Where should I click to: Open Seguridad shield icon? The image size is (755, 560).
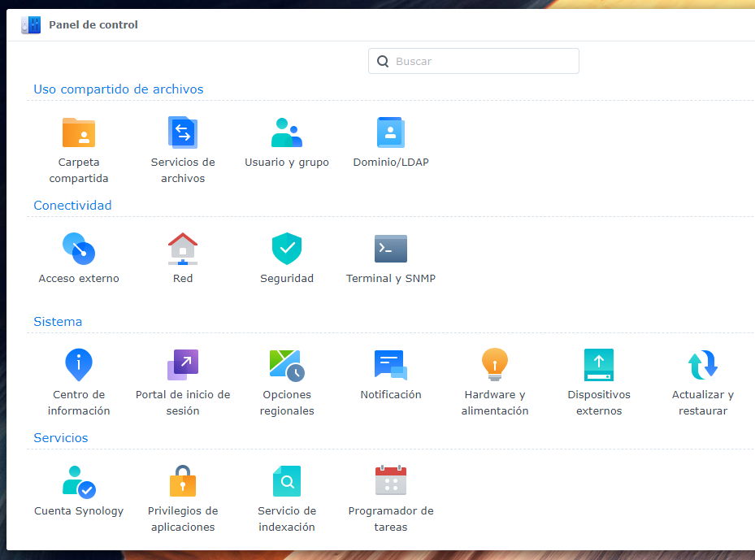[x=287, y=249]
